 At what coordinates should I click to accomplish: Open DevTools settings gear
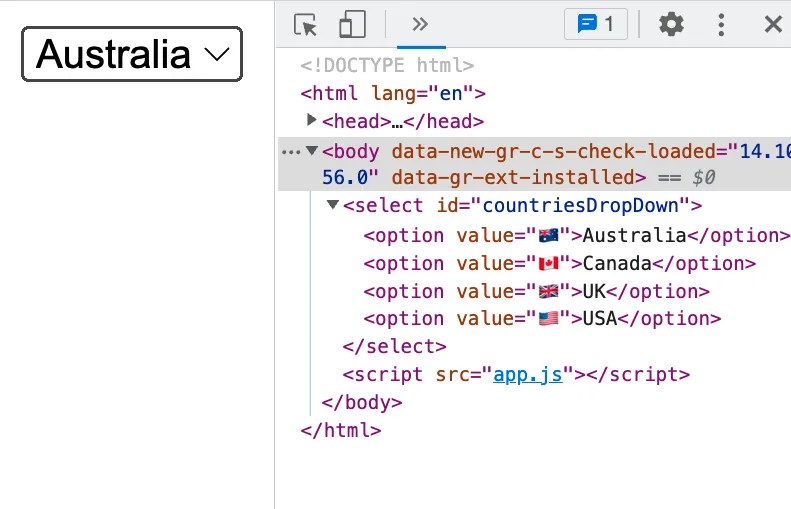point(671,24)
